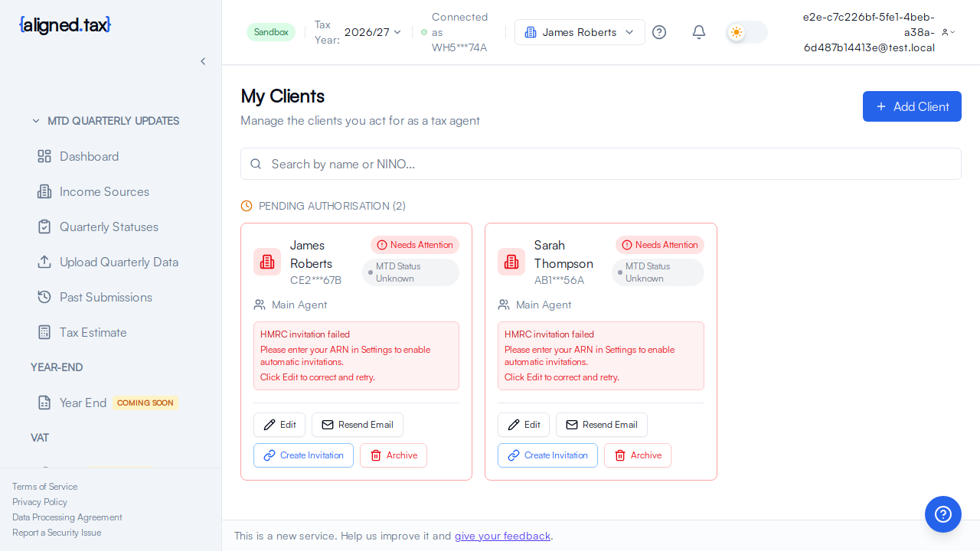This screenshot has height=551, width=980.
Task: Click the search by name or NINO field
Action: point(600,164)
